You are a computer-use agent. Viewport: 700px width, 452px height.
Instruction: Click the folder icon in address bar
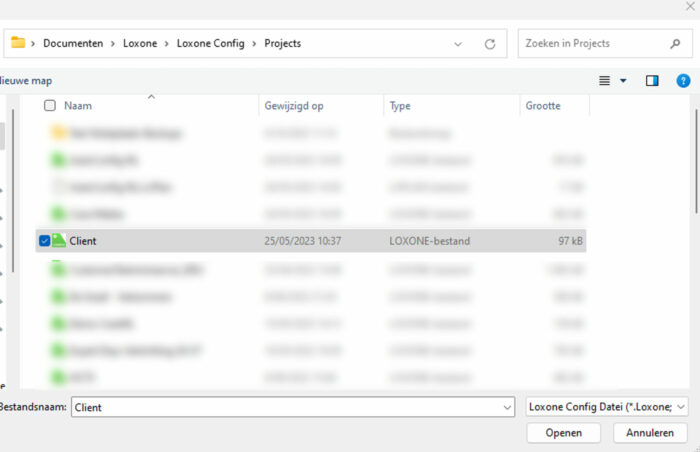pos(18,43)
